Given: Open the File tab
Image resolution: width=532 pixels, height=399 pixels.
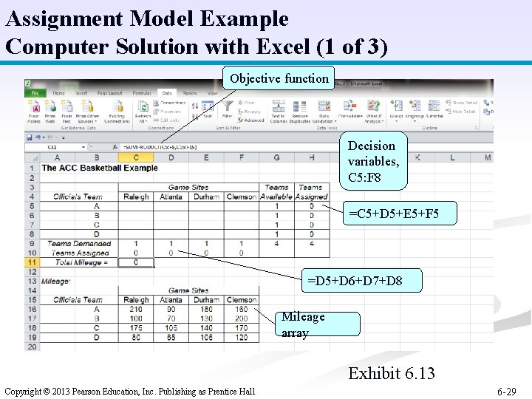Looking at the screenshot, I should [x=35, y=92].
